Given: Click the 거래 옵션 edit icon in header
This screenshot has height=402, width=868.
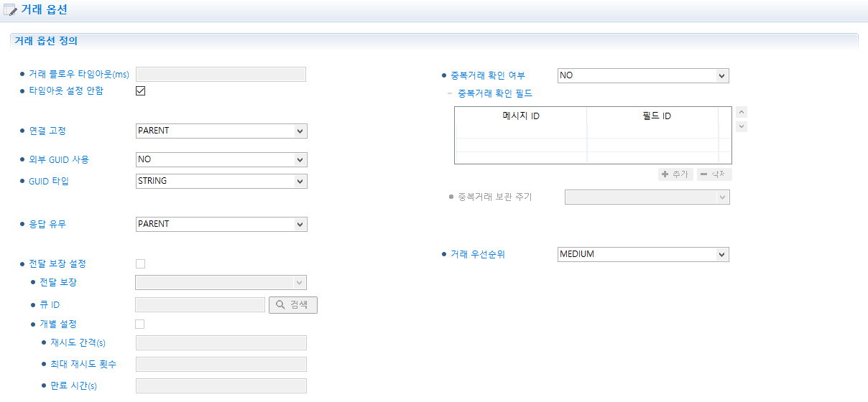Looking at the screenshot, I should click(x=11, y=9).
